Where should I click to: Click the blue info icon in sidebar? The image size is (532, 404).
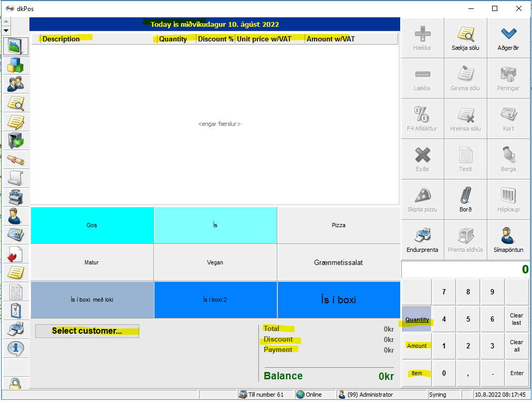point(16,347)
